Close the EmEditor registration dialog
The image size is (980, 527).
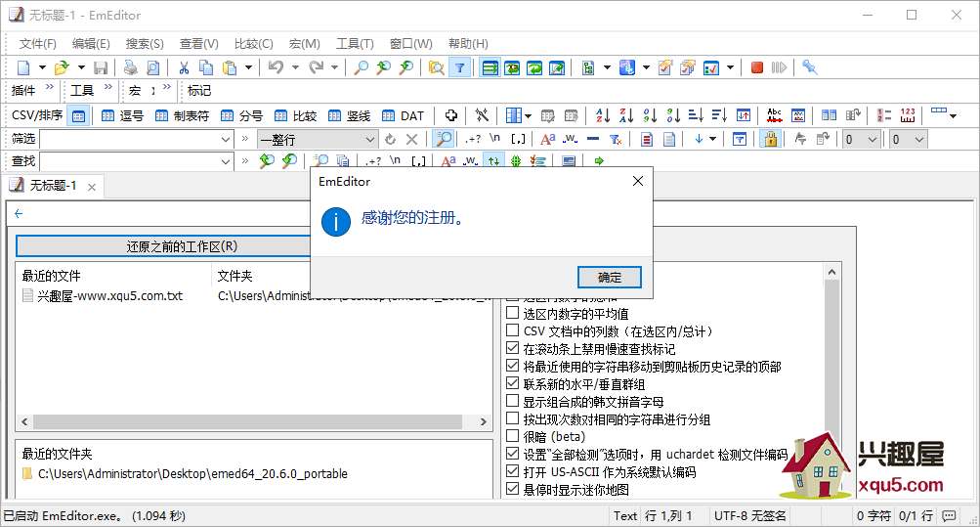click(637, 181)
